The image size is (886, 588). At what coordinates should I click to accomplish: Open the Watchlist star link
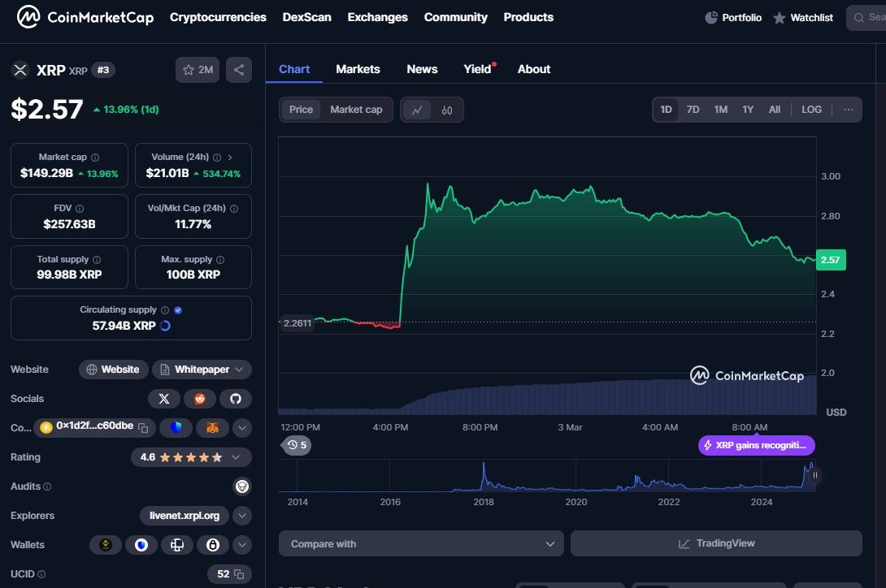click(803, 18)
